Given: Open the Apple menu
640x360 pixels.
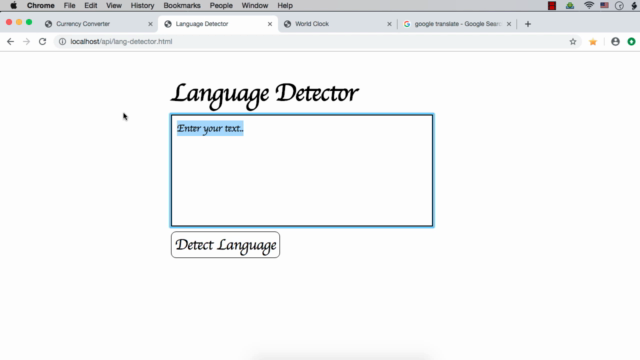Looking at the screenshot, I should point(13,6).
